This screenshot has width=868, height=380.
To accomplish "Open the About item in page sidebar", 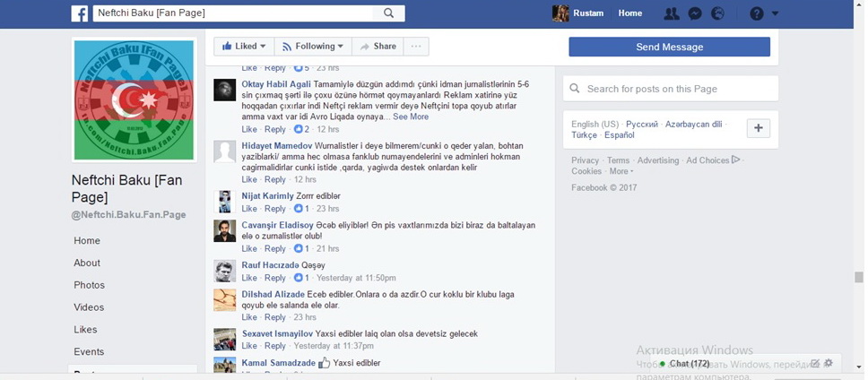I will coord(87,263).
